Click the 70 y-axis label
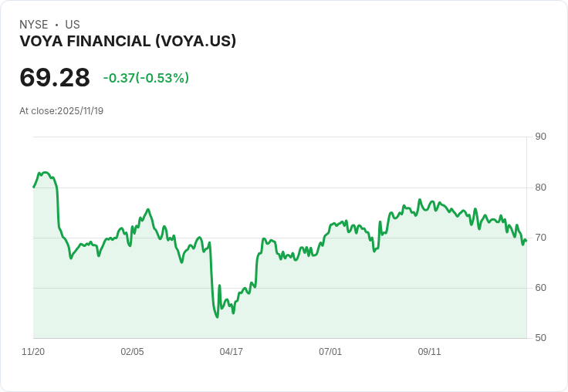This screenshot has width=568, height=392. [540, 238]
